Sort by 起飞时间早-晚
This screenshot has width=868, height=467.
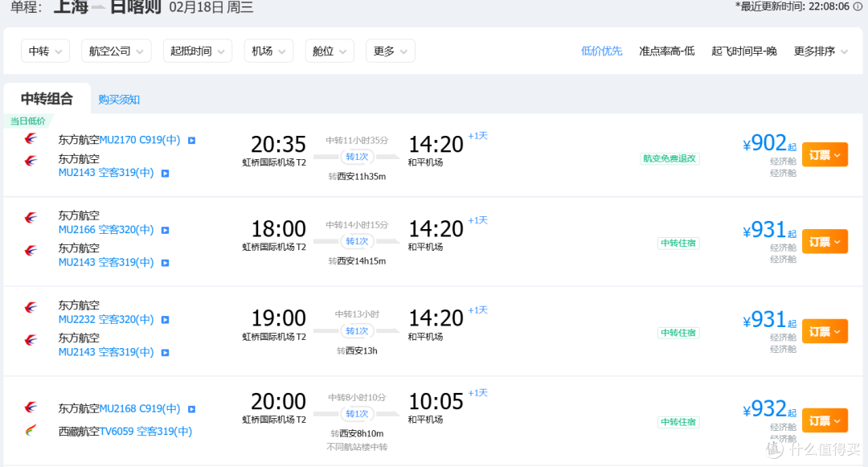(744, 51)
